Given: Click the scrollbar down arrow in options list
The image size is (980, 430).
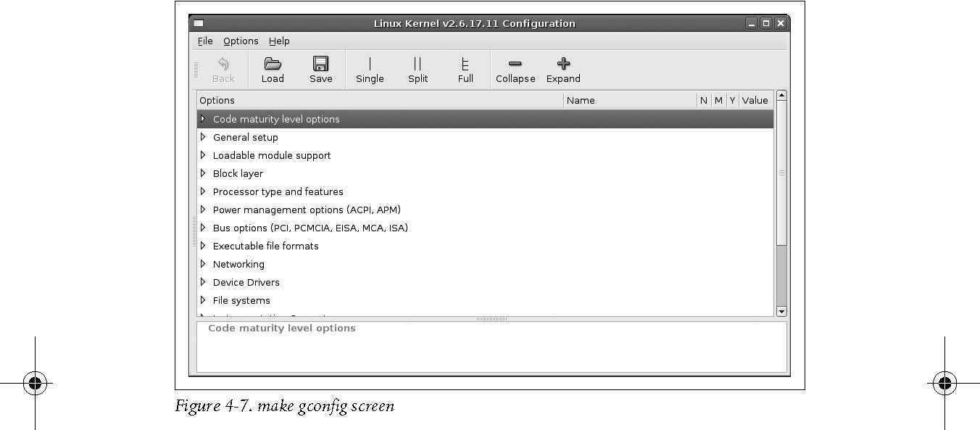Looking at the screenshot, I should pos(781,311).
